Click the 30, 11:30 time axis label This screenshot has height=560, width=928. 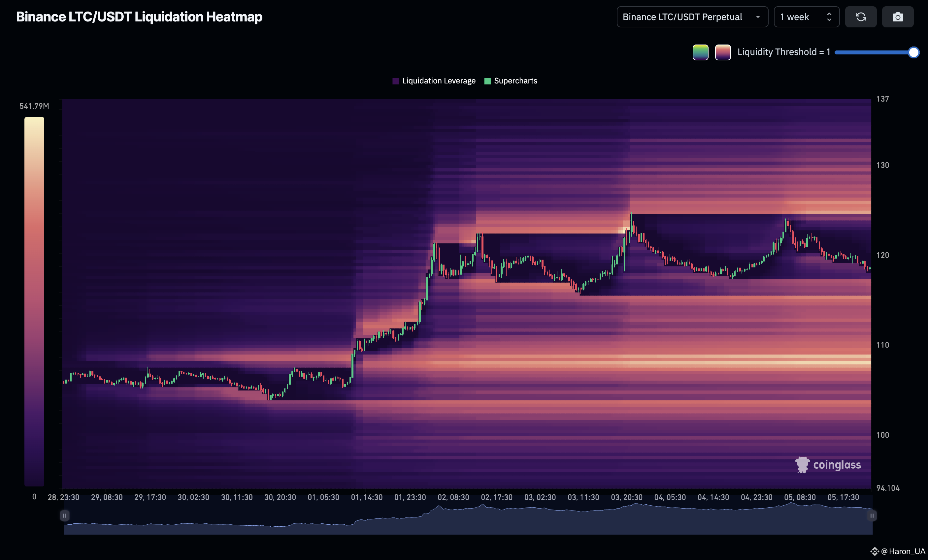(237, 498)
